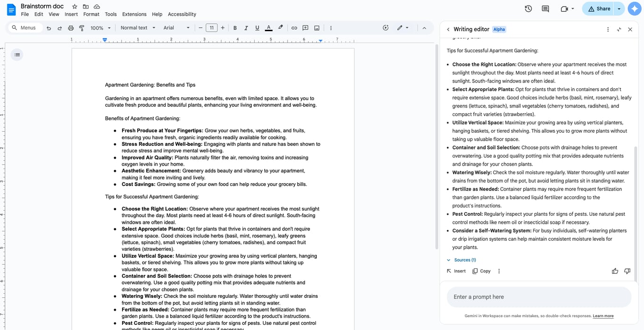Open the Insert menu
Image resolution: width=644 pixels, height=330 pixels.
[71, 14]
